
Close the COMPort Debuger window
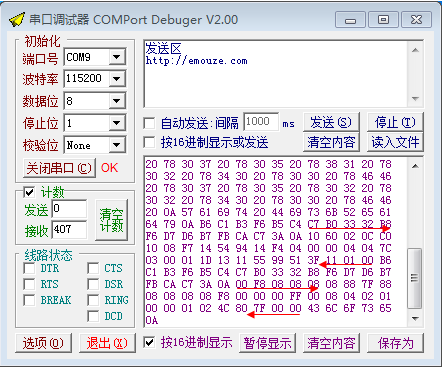(416, 20)
